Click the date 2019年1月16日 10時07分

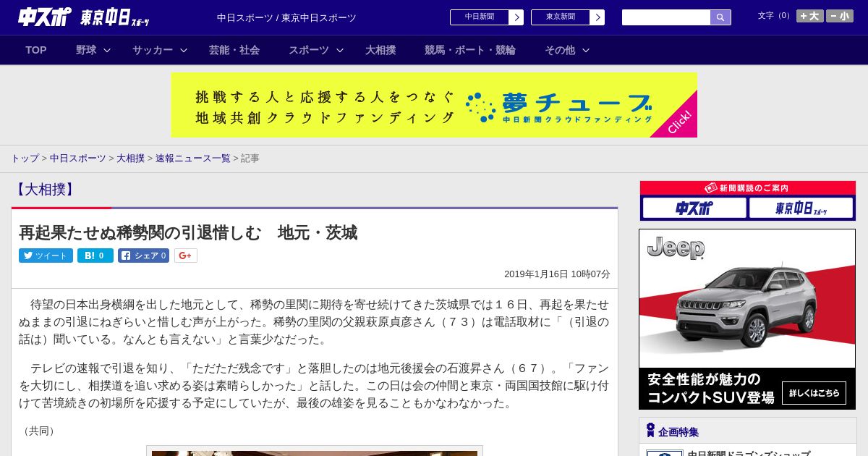tap(557, 274)
